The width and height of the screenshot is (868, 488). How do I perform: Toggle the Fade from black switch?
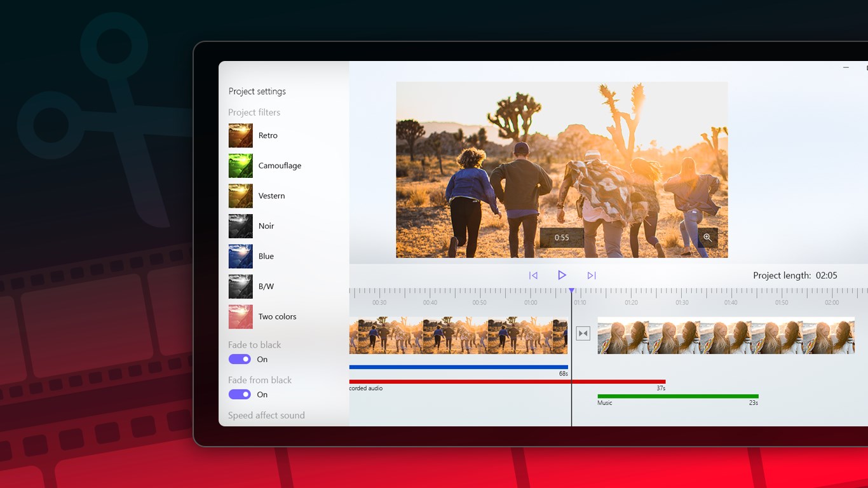[x=240, y=395]
